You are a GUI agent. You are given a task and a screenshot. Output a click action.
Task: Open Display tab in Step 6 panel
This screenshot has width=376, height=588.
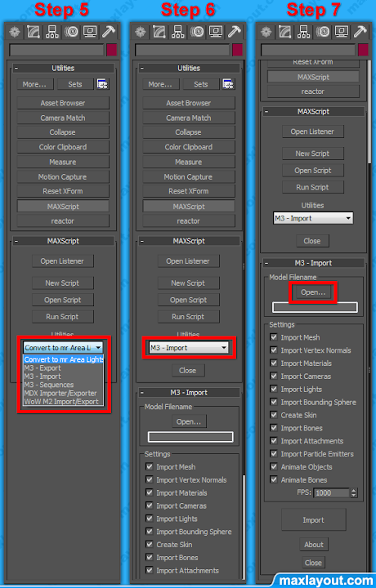coord(216,32)
